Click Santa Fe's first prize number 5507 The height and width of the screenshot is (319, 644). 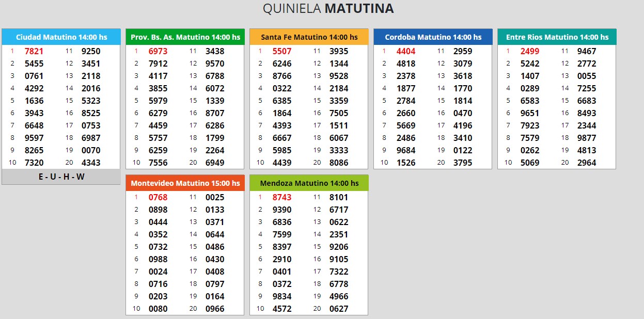tap(282, 51)
